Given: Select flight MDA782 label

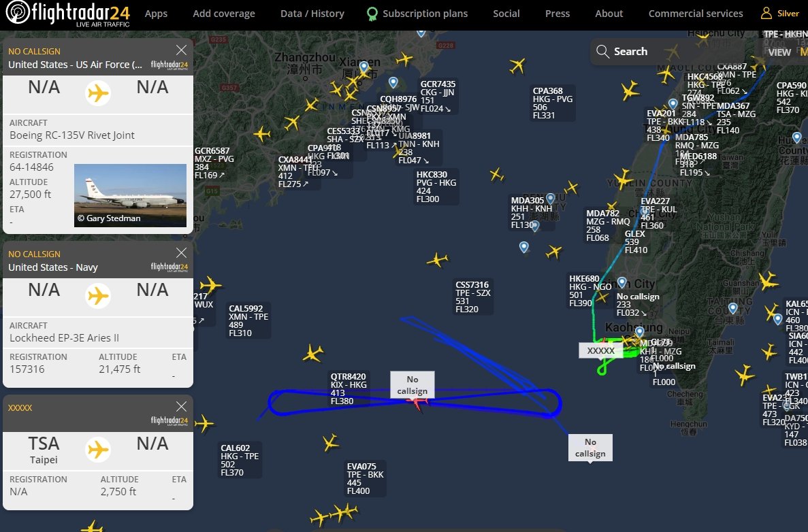Looking at the screenshot, I should click(x=608, y=226).
